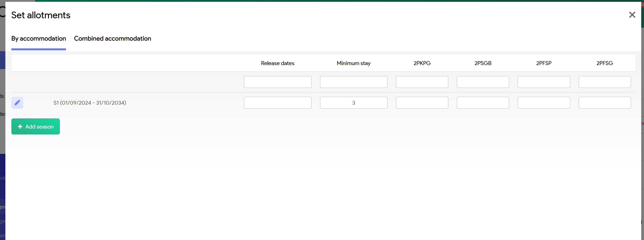This screenshot has width=644, height=240.
Task: Click the top-row 2PKPG input
Action: click(422, 82)
